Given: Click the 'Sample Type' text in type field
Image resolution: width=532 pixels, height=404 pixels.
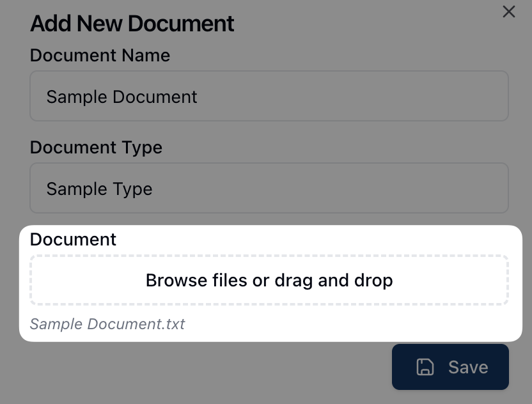Looking at the screenshot, I should pyautogui.click(x=99, y=189).
